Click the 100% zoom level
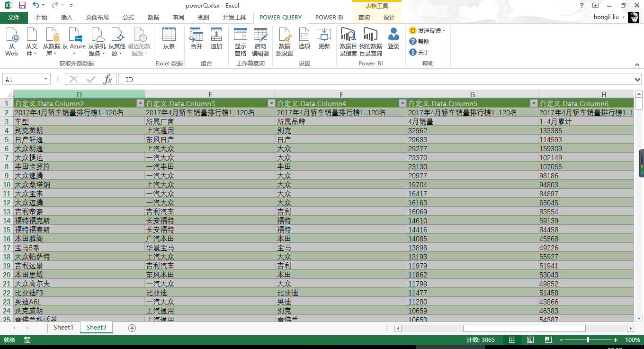644x349 pixels. [633, 340]
